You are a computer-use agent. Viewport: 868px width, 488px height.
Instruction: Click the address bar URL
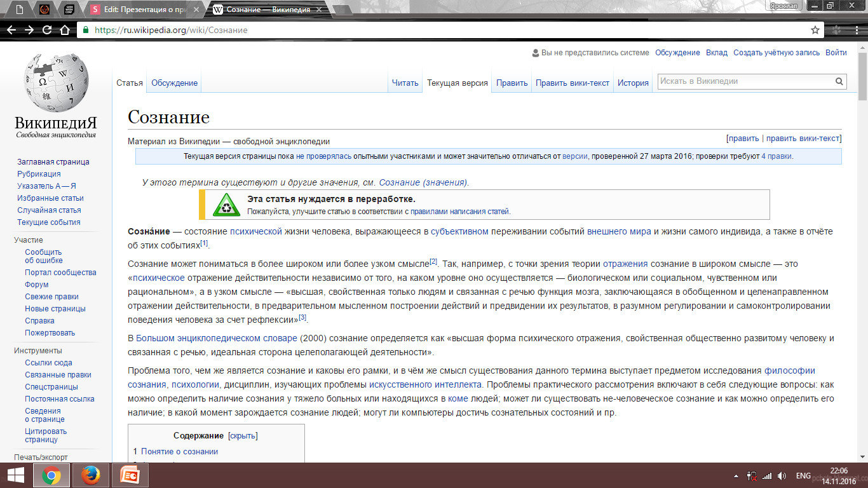tap(171, 30)
